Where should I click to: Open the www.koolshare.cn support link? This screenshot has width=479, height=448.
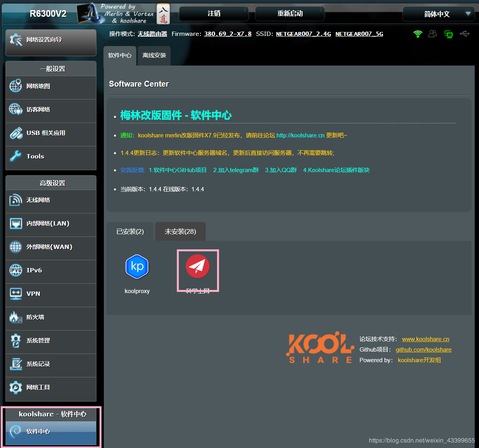tap(425, 339)
